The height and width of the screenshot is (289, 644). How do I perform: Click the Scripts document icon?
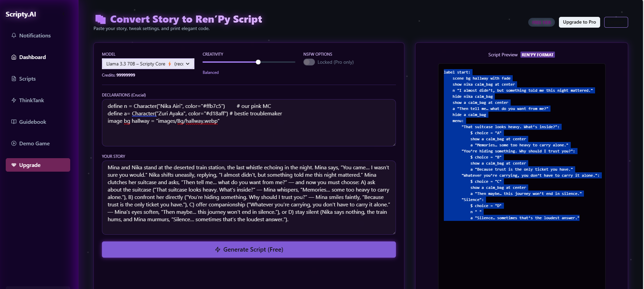tap(14, 79)
